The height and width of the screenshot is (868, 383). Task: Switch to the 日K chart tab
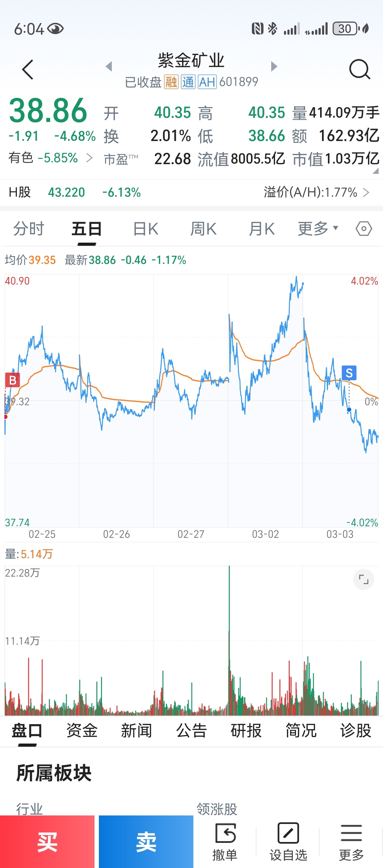(145, 229)
